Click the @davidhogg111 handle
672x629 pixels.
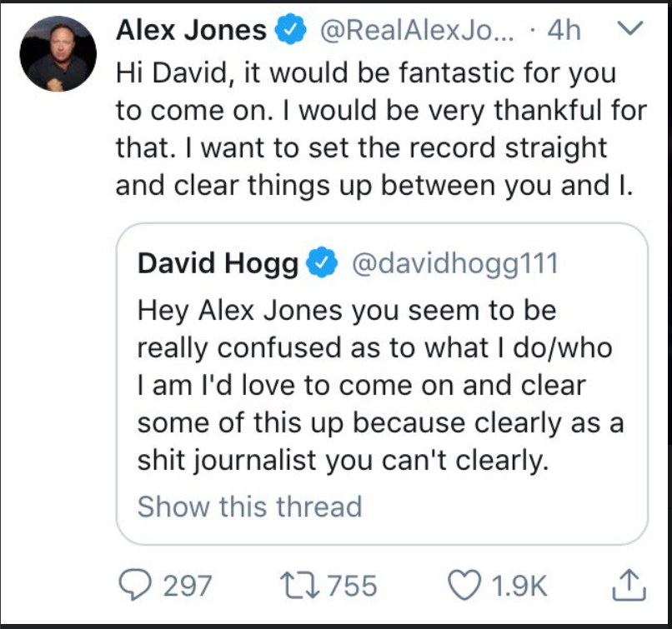(x=455, y=263)
